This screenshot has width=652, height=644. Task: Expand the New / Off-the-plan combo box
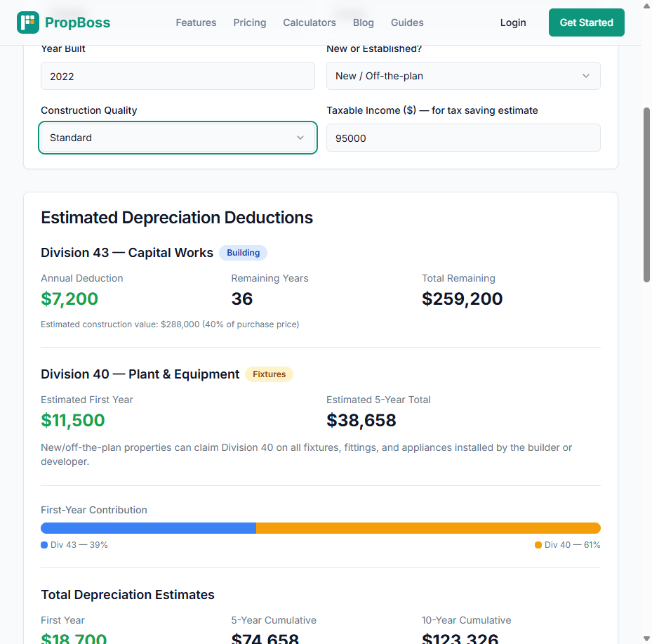[x=463, y=76]
